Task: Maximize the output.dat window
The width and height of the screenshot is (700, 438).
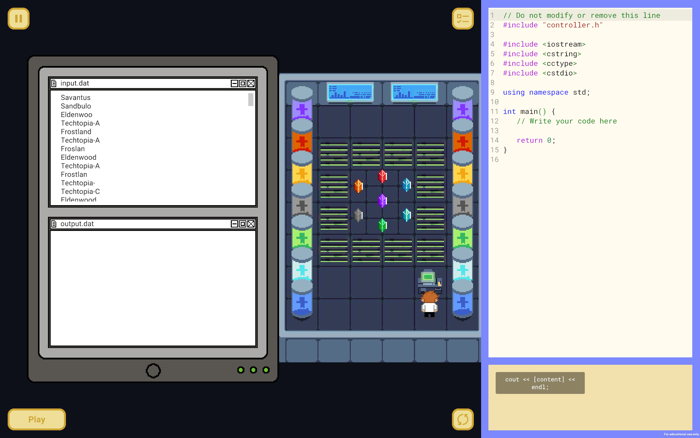Action: 242,224
